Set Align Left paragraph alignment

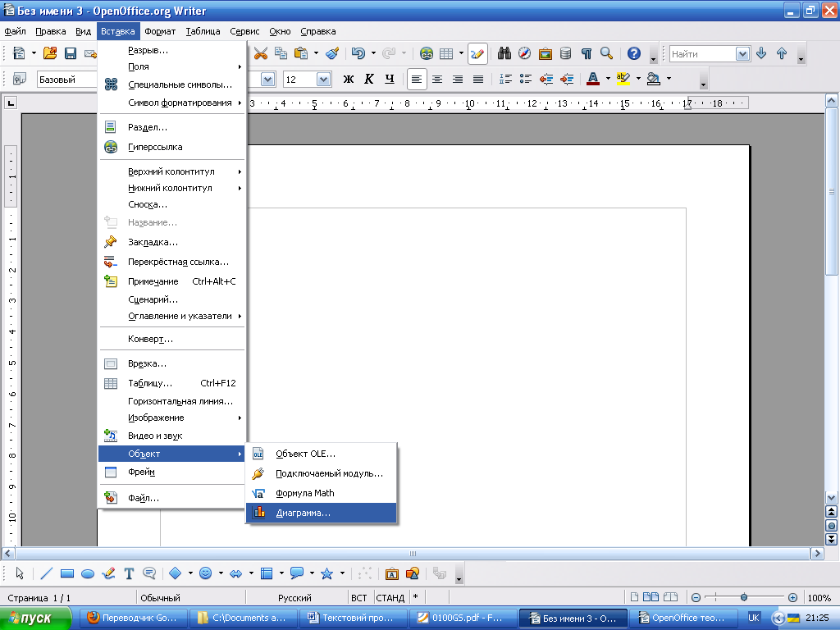tap(416, 80)
